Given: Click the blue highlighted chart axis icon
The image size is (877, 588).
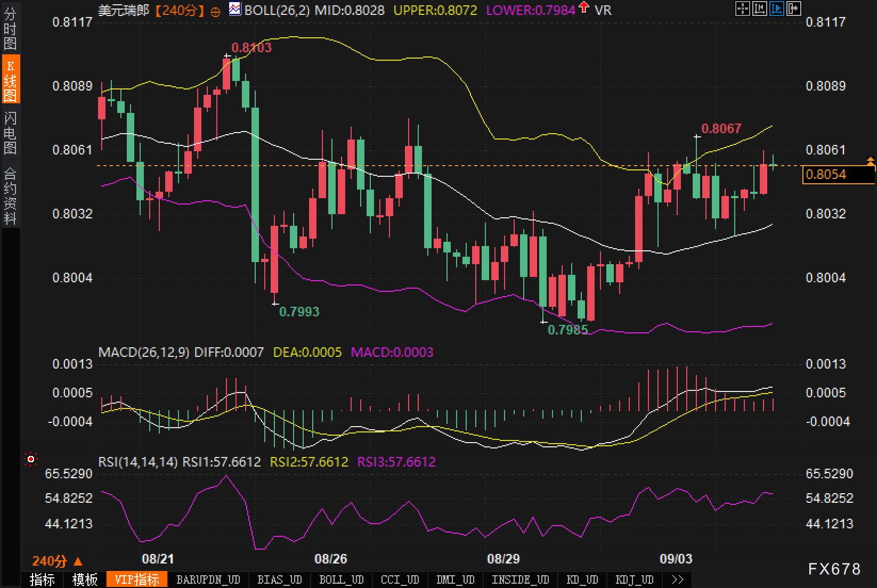Looking at the screenshot, I should click(777, 9).
